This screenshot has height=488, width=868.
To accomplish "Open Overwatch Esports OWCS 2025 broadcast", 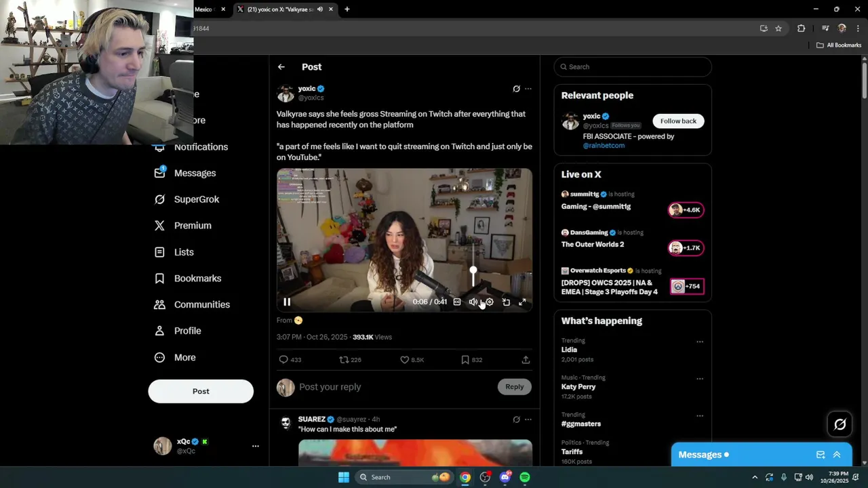I will point(633,282).
